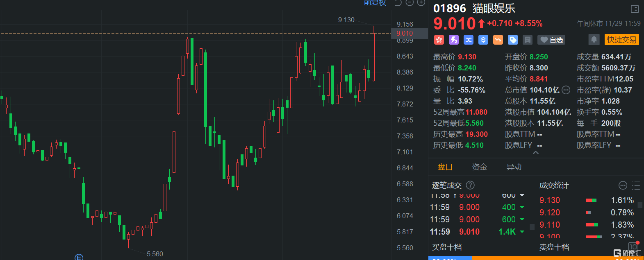Viewport: 644px width, 260px height.
Task: Click the 11:59 9.000 600 trade row
Action: click(x=478, y=219)
